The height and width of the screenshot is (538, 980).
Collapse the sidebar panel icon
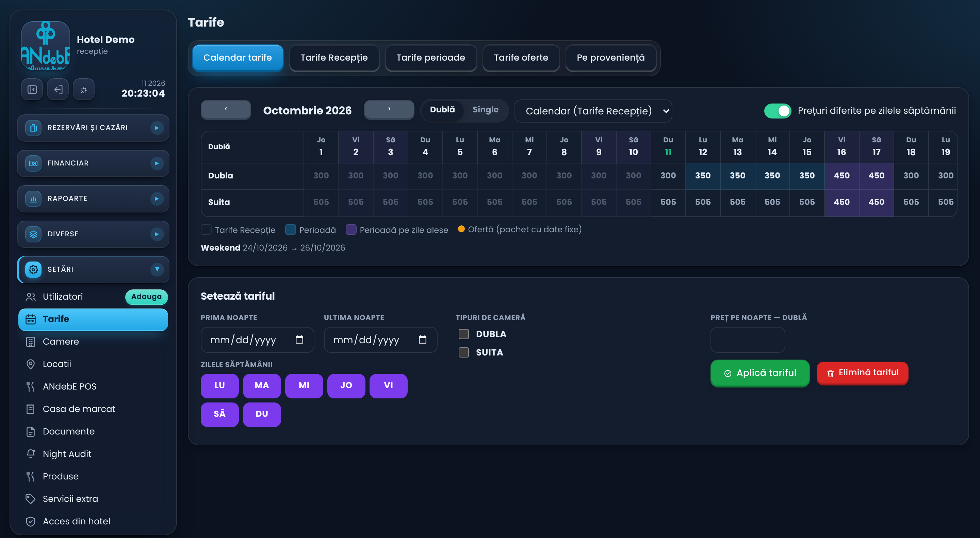coord(32,90)
